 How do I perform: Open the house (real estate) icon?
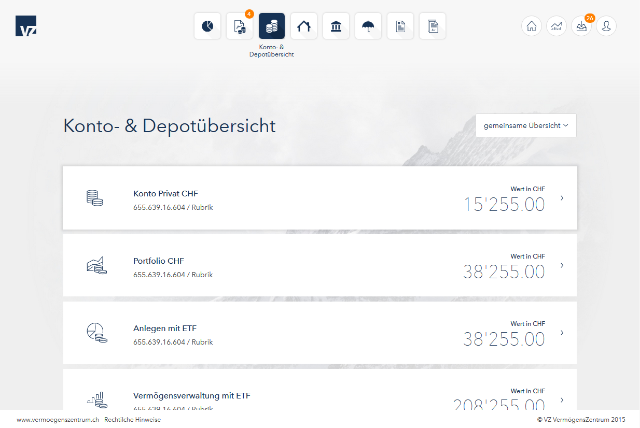304,27
